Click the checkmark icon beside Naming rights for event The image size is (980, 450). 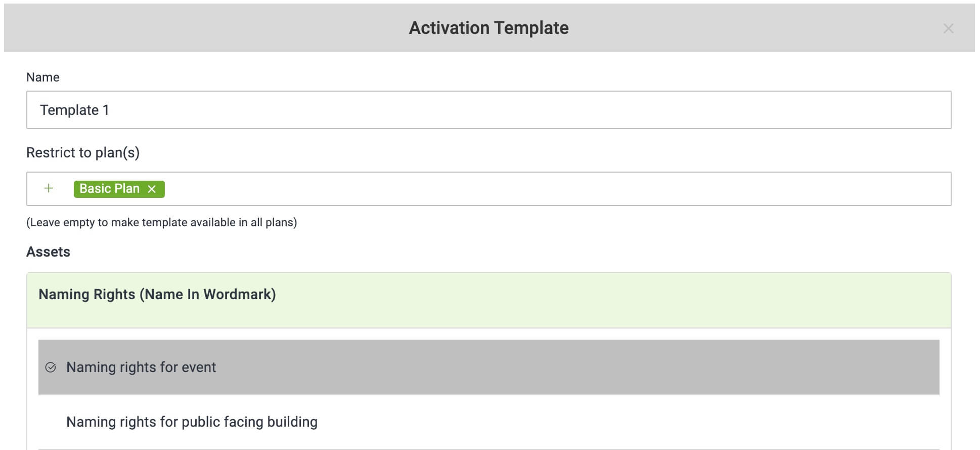(51, 367)
